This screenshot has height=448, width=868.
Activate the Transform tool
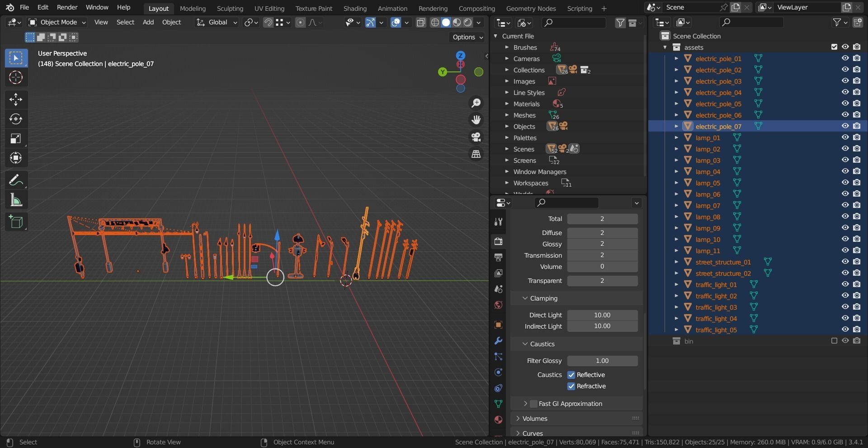[x=16, y=158]
